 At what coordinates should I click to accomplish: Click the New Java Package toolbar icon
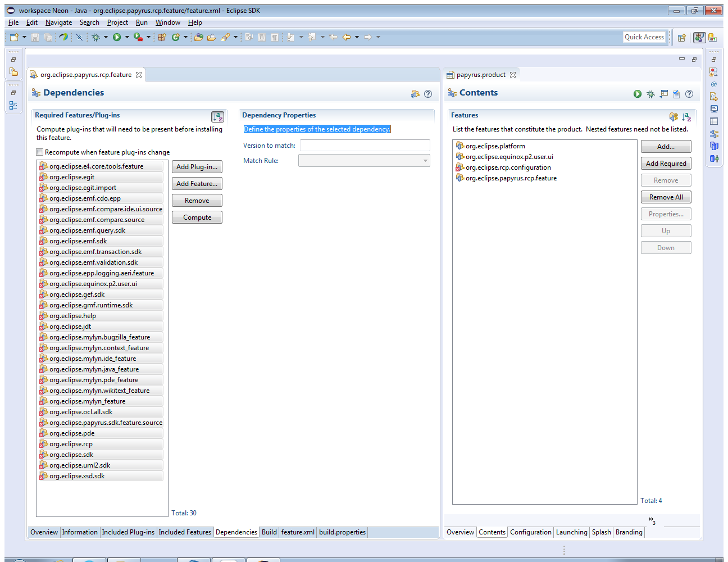pyautogui.click(x=162, y=37)
